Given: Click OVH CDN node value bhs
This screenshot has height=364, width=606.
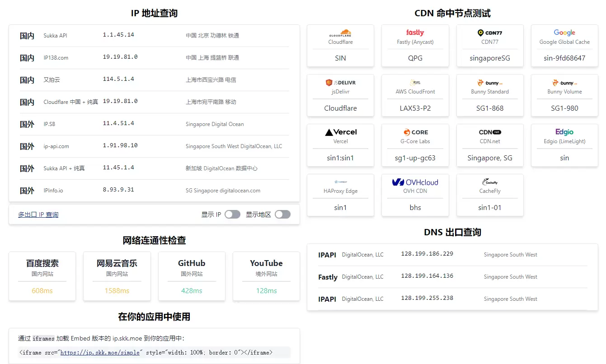Looking at the screenshot, I should coord(415,207).
